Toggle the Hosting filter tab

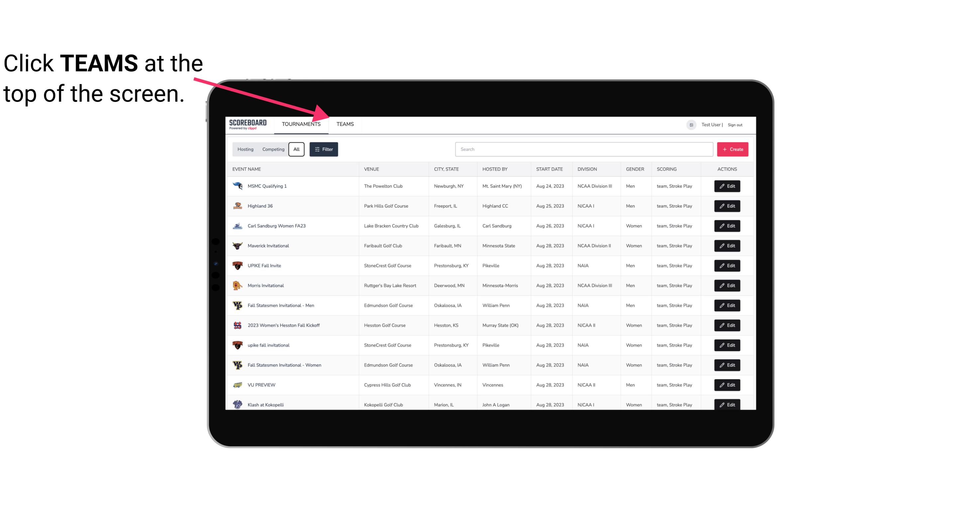[245, 149]
